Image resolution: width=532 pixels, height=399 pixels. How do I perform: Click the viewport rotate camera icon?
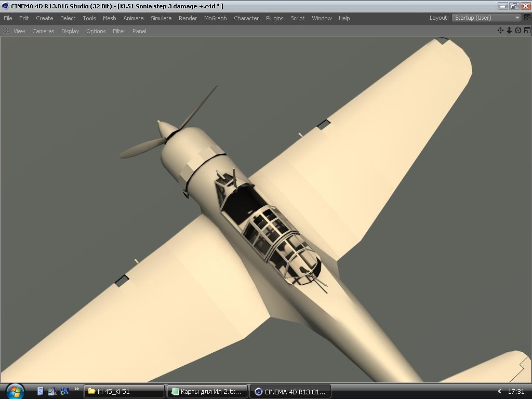pos(518,31)
